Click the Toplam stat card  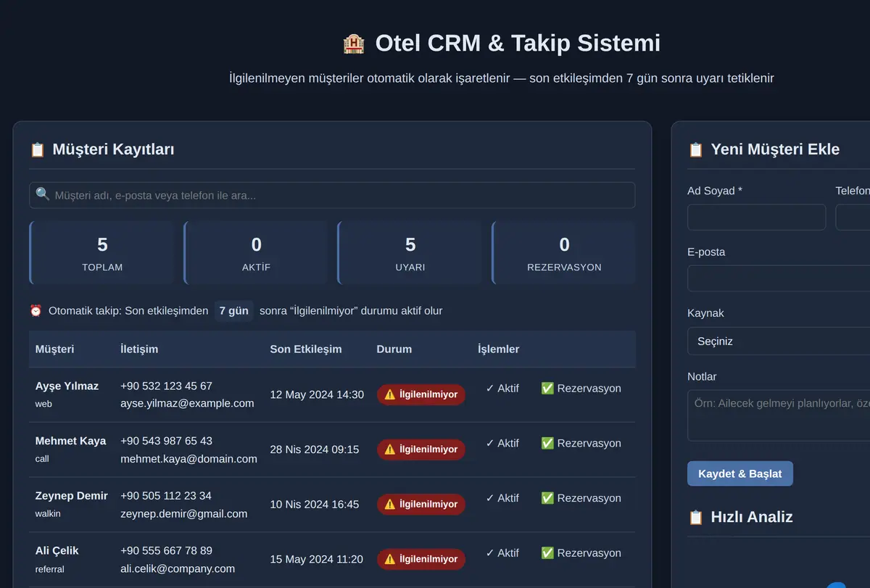[102, 252]
